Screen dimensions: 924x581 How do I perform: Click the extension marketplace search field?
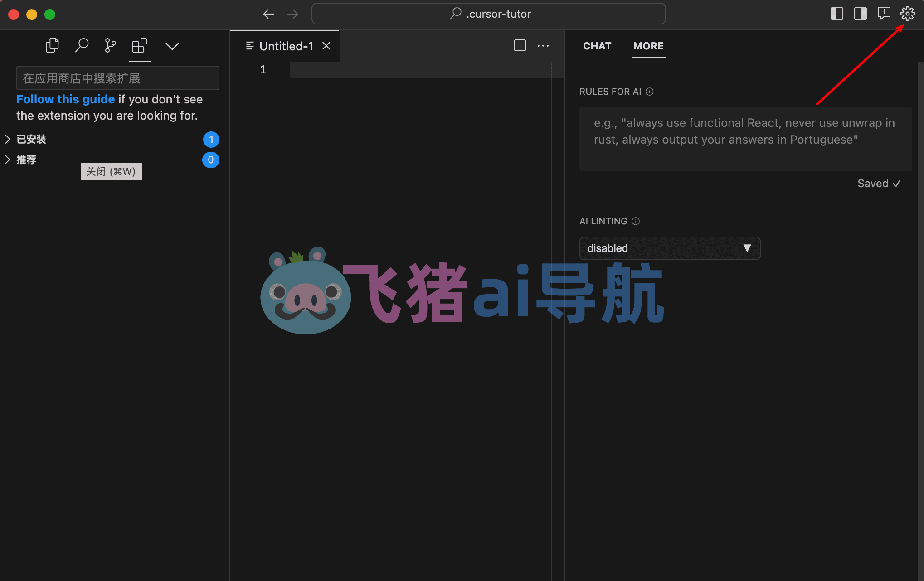pos(118,78)
